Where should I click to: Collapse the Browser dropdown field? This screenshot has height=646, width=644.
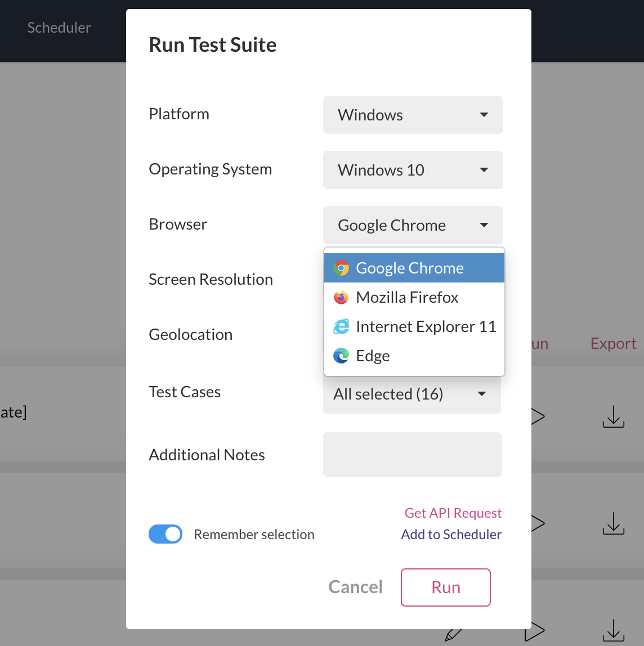413,225
